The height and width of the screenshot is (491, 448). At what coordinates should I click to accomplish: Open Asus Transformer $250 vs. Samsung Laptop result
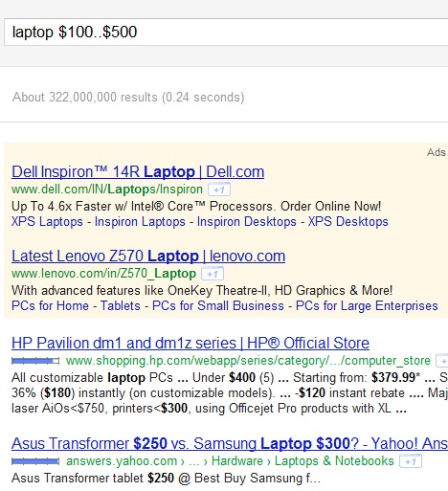point(230,444)
